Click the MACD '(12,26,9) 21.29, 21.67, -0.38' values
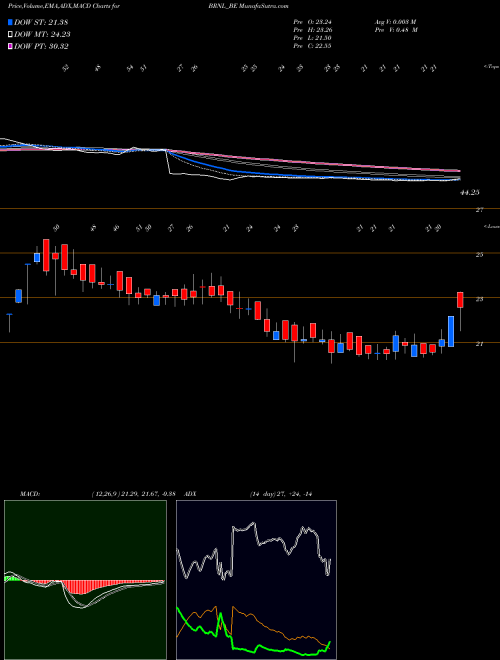 133,494
